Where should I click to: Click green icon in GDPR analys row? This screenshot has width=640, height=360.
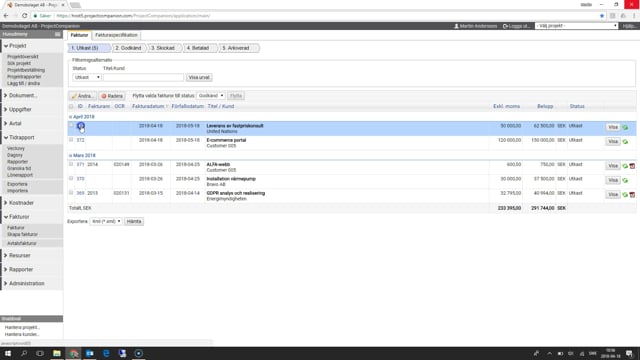(x=625, y=195)
